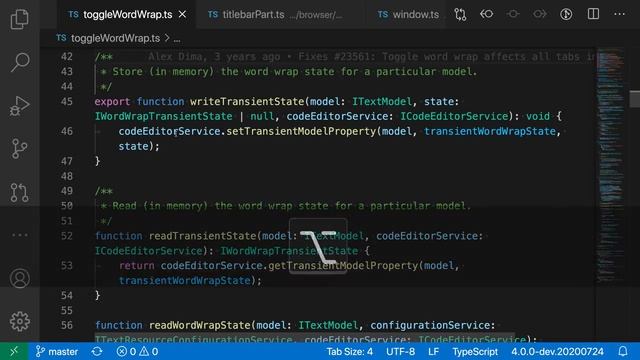Open the Pull Requests view
The height and width of the screenshot is (360, 640).
[20, 192]
